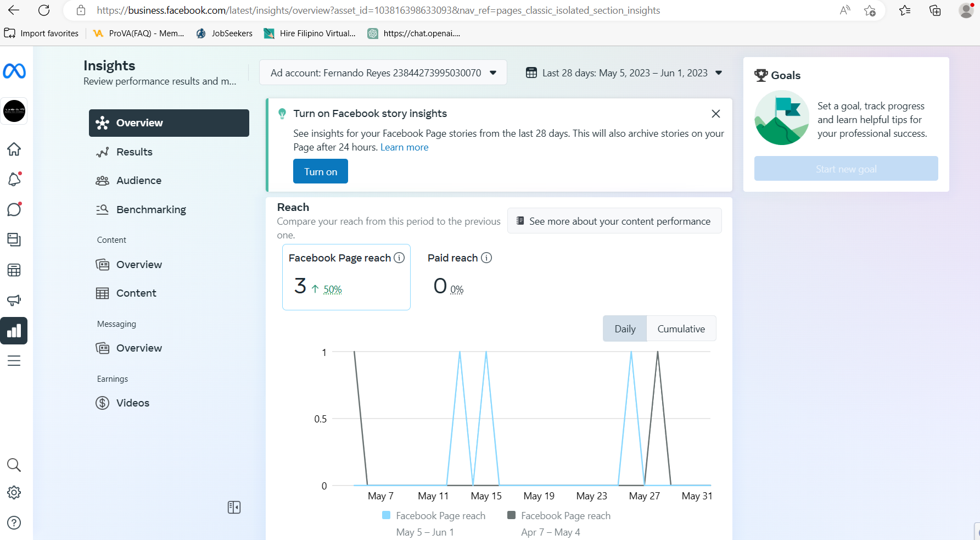Open Notifications bell icon
980x540 pixels.
tap(14, 179)
